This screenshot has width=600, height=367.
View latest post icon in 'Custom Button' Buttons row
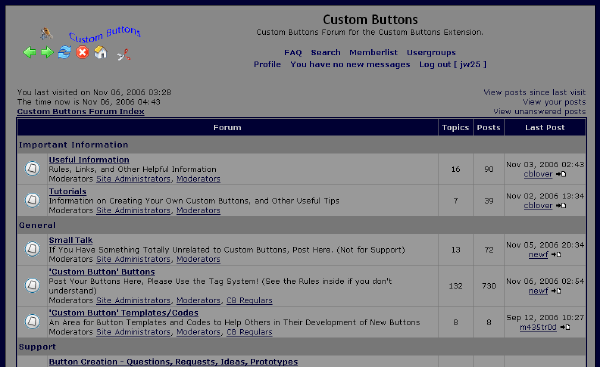click(x=556, y=291)
